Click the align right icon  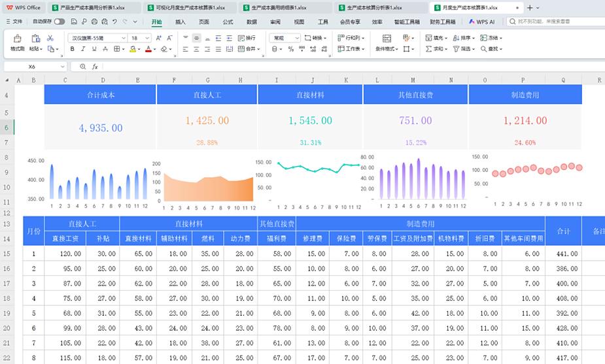tap(207, 49)
